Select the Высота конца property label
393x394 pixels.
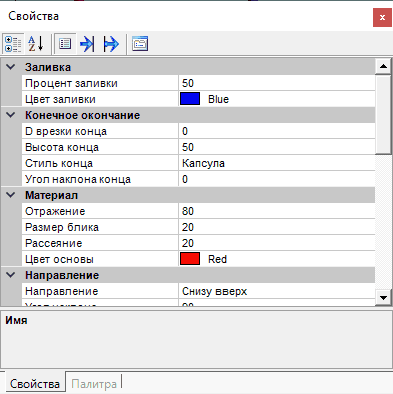pyautogui.click(x=62, y=147)
